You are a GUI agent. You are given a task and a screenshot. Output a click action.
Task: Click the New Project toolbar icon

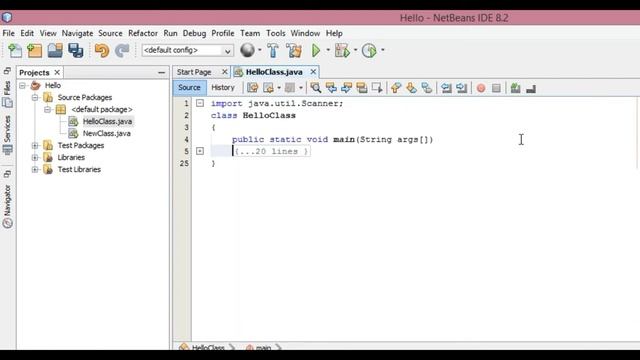(x=35, y=51)
